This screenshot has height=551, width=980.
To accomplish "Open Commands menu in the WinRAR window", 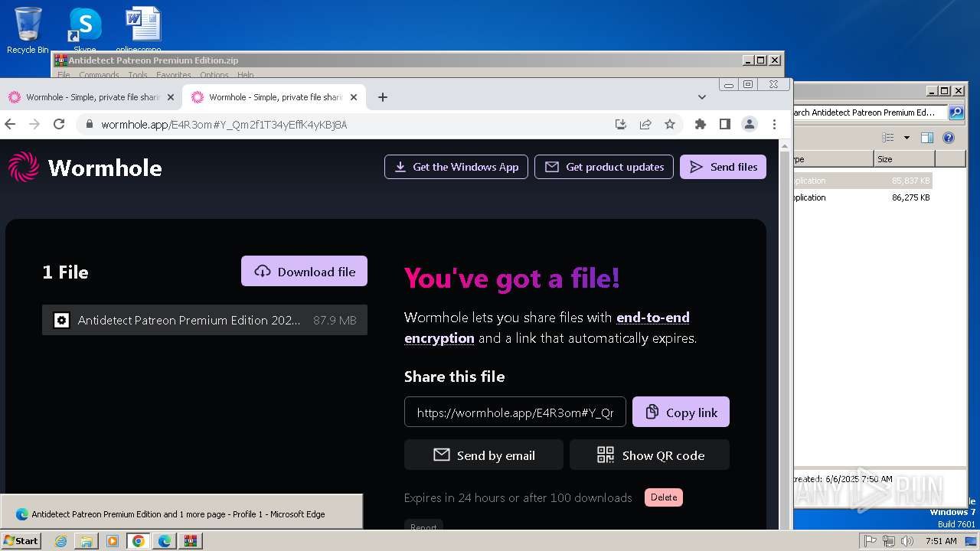I will coord(99,75).
